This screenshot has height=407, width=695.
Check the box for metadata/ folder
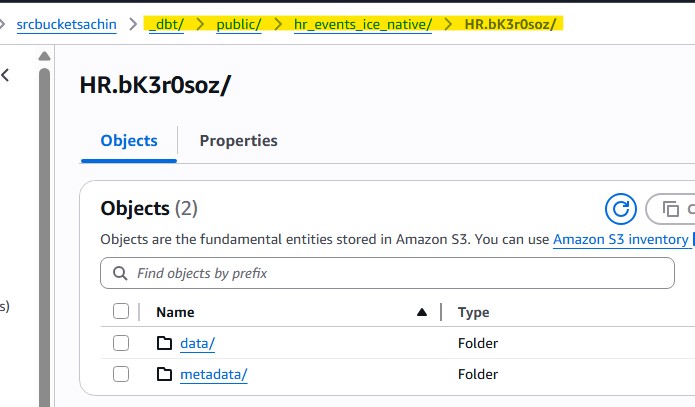point(121,374)
